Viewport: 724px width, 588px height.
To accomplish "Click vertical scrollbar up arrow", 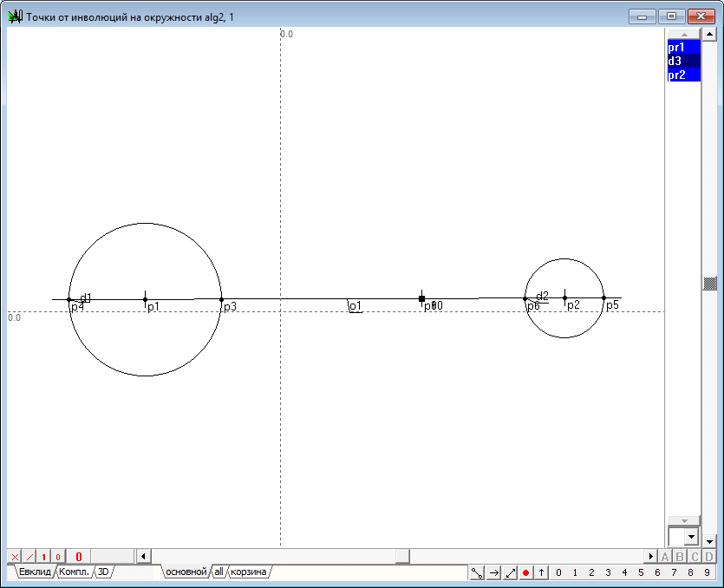I will [x=709, y=34].
